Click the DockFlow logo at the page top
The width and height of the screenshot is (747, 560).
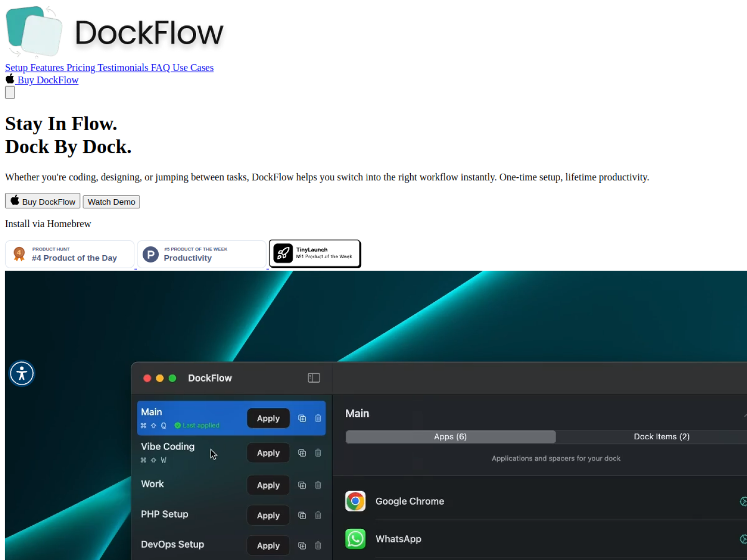tap(115, 32)
